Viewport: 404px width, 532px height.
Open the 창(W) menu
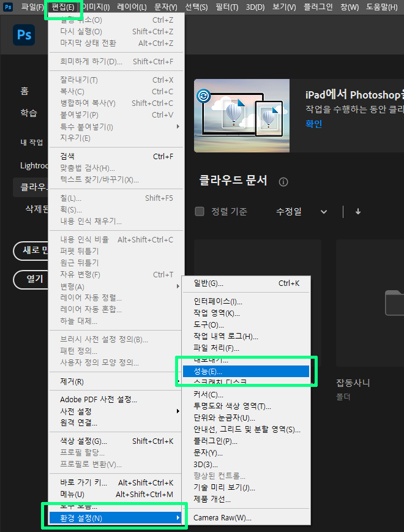(x=350, y=7)
